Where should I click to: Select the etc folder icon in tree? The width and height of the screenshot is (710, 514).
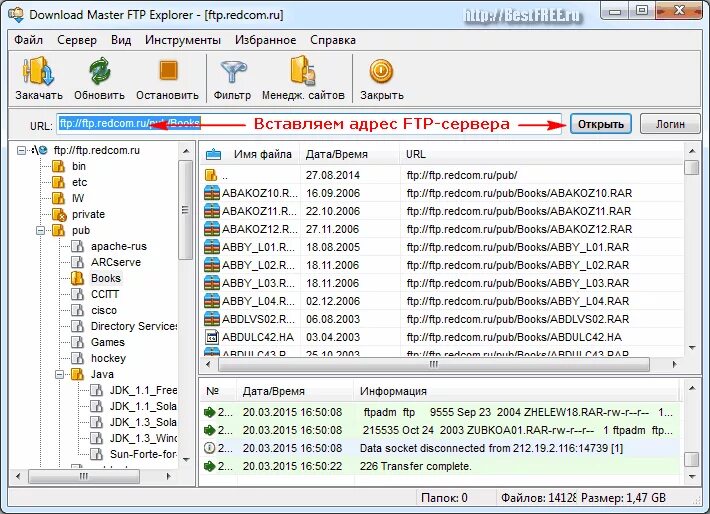[58, 182]
